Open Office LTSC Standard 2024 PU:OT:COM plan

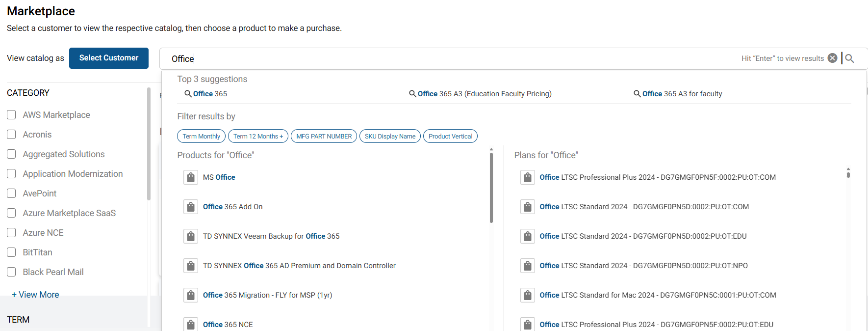pos(644,207)
